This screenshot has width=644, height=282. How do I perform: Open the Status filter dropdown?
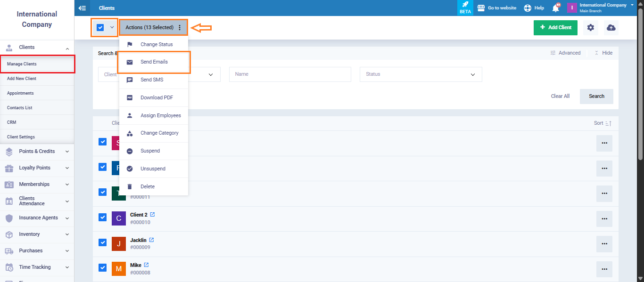pyautogui.click(x=421, y=74)
